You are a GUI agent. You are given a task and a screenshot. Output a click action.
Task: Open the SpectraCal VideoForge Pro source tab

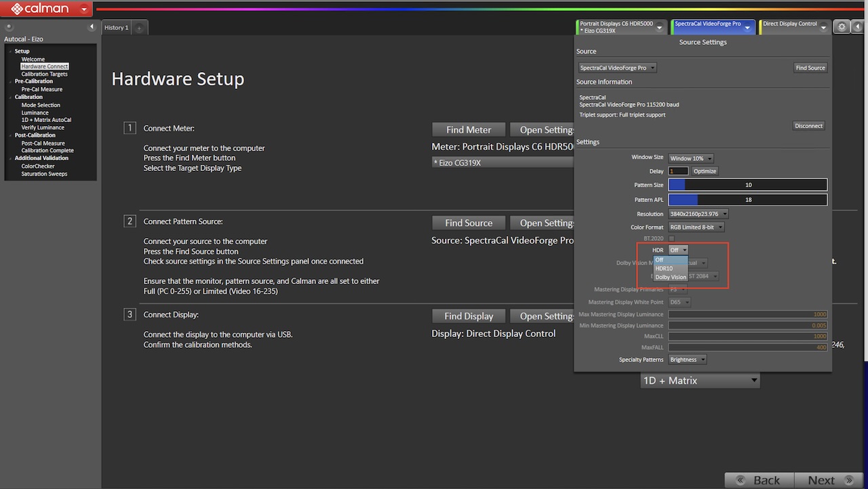tap(713, 27)
